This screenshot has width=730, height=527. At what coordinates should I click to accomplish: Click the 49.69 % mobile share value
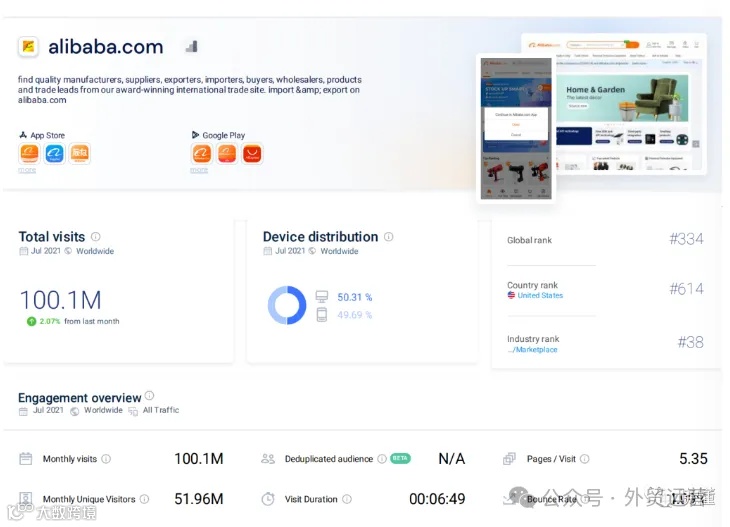(x=355, y=315)
